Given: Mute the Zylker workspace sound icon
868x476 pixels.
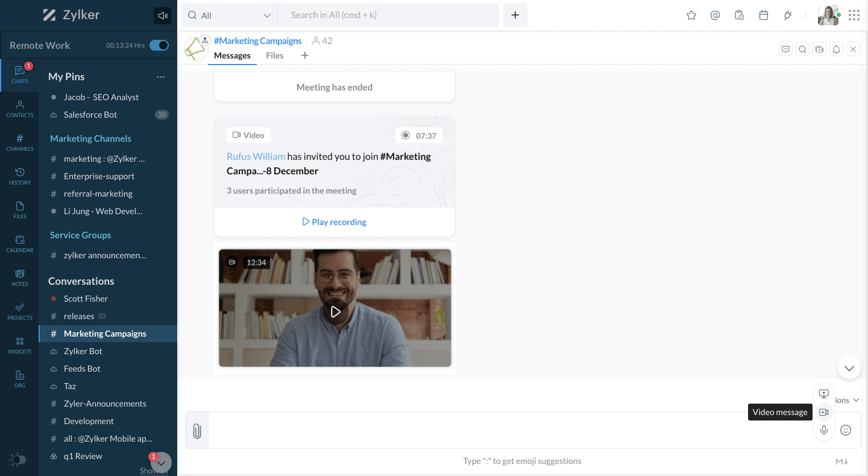Looking at the screenshot, I should click(162, 15).
